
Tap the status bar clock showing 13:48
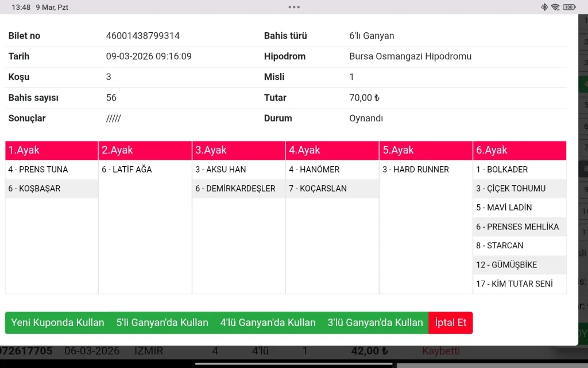point(21,7)
